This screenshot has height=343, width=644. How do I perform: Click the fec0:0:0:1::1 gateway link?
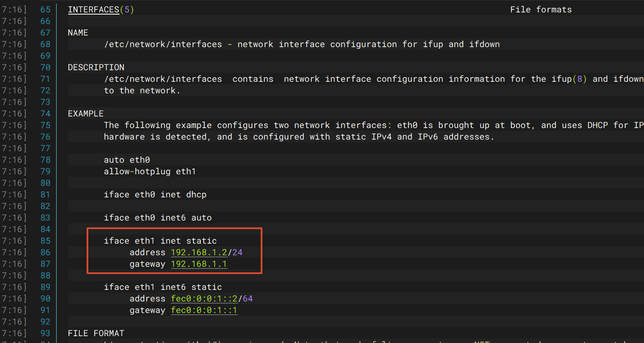pyautogui.click(x=204, y=310)
